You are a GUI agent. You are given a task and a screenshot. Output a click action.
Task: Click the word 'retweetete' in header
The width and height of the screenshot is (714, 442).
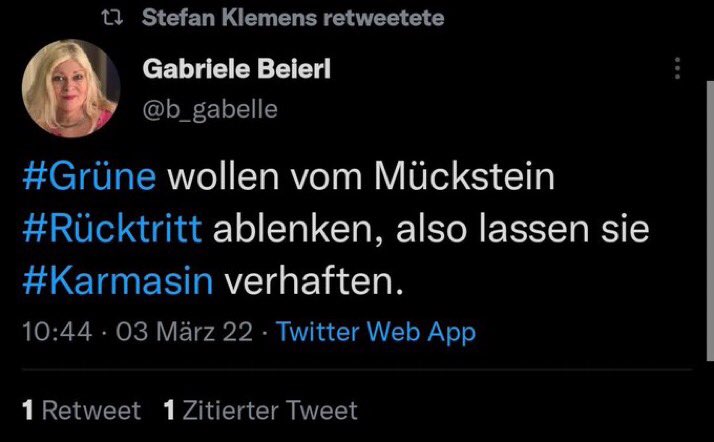click(382, 19)
